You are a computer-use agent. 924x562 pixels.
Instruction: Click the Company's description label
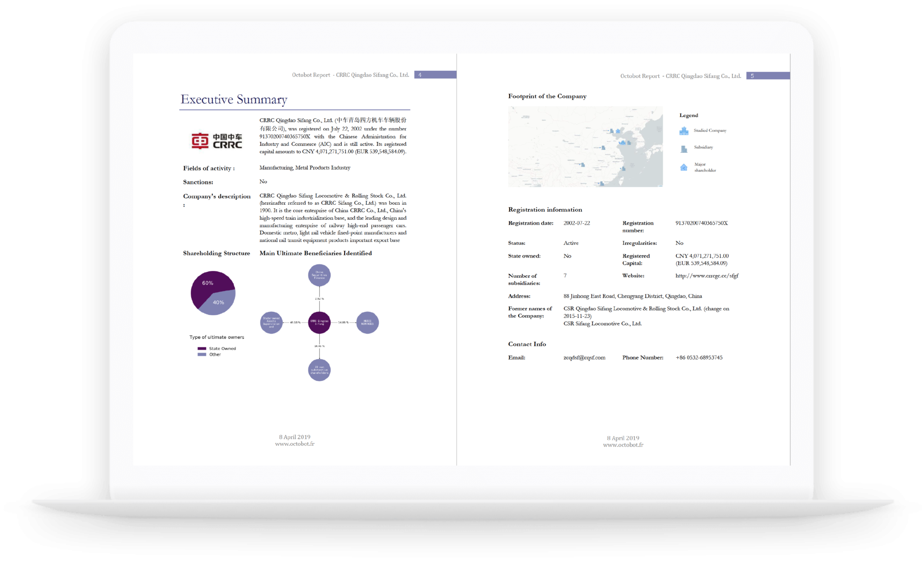coord(217,200)
